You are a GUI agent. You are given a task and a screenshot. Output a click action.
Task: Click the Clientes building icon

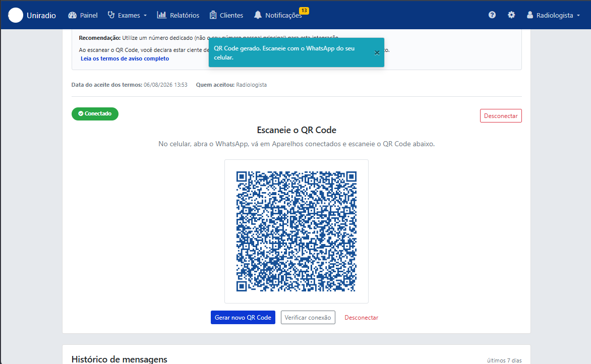[x=213, y=15]
